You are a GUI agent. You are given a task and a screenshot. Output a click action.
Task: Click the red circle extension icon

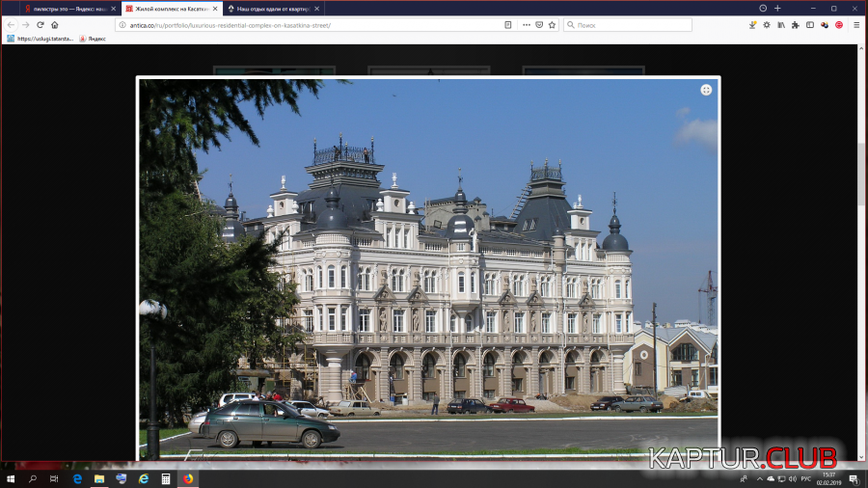839,25
